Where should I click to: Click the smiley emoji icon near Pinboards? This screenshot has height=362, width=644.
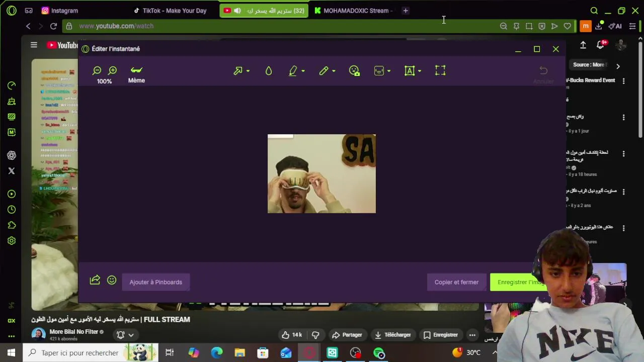pos(112,280)
